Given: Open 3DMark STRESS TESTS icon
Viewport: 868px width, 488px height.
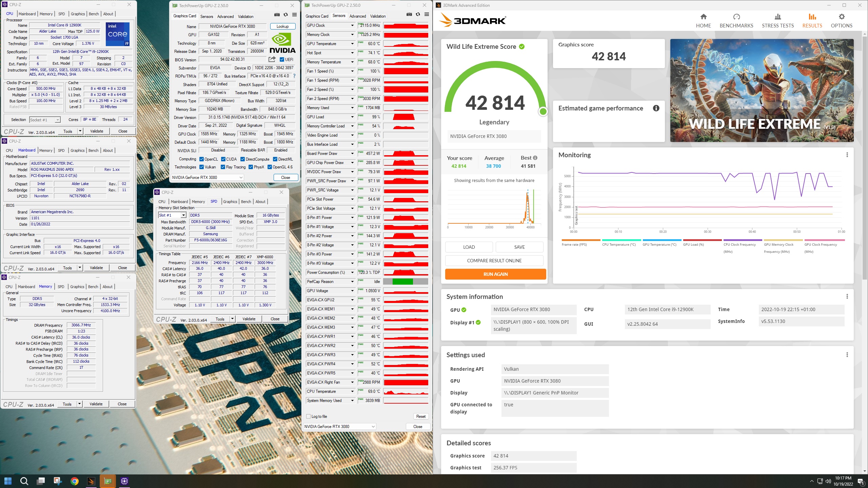Looking at the screenshot, I should [x=777, y=17].
